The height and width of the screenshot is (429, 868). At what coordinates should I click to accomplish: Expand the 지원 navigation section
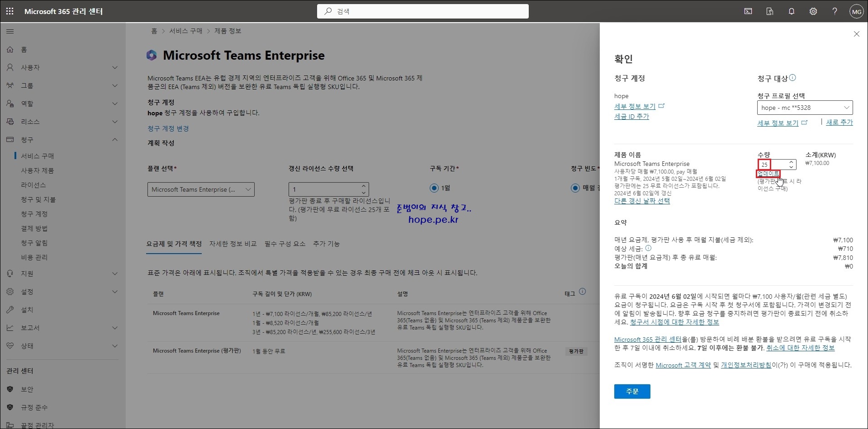click(x=115, y=273)
